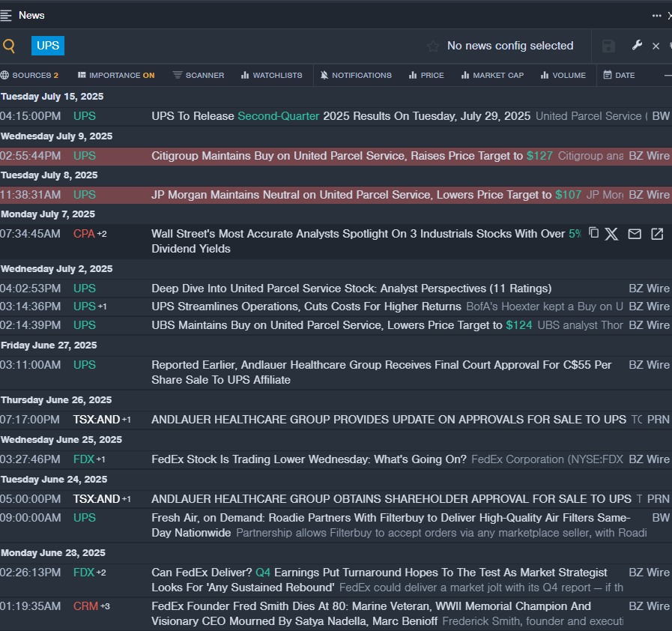Click the FDX ticker on June 25 story

tap(84, 459)
